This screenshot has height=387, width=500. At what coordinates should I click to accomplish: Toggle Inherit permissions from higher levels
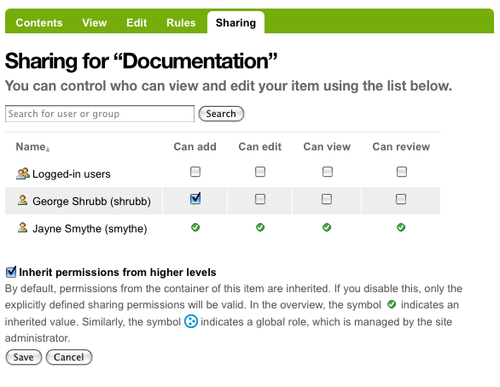click(11, 272)
